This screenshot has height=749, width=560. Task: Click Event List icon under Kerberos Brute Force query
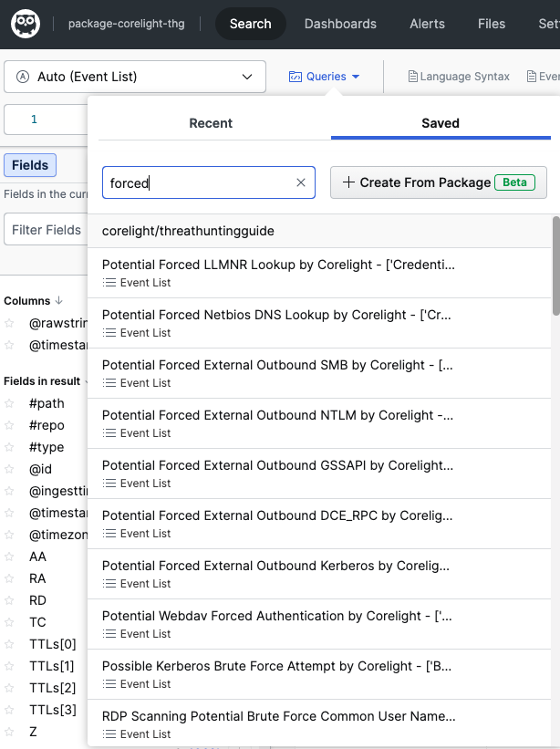109,683
